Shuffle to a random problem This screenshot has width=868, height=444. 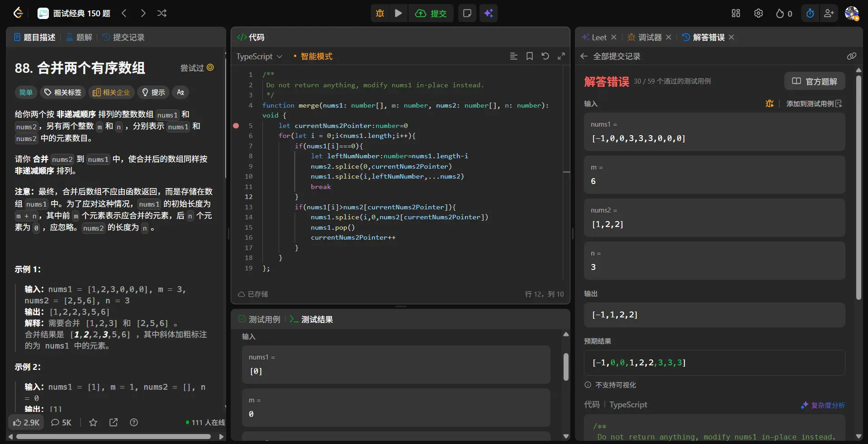pos(162,13)
